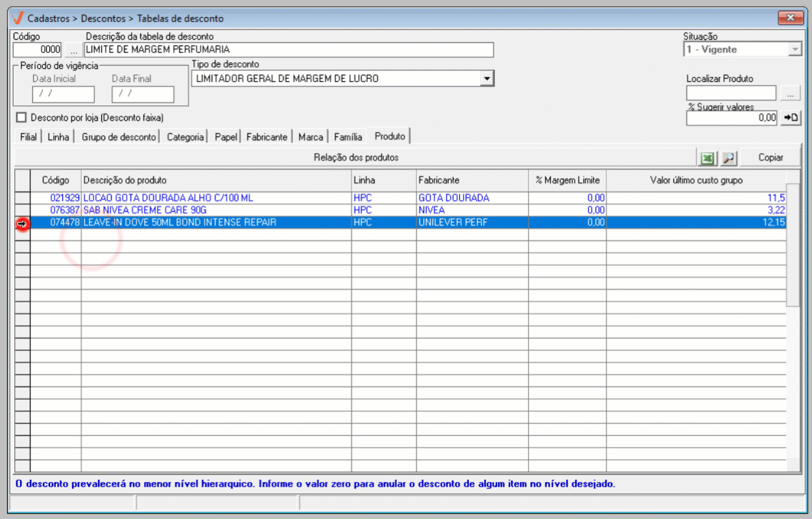The image size is (812, 519).
Task: Open the Fabricante tab
Action: [x=267, y=137]
